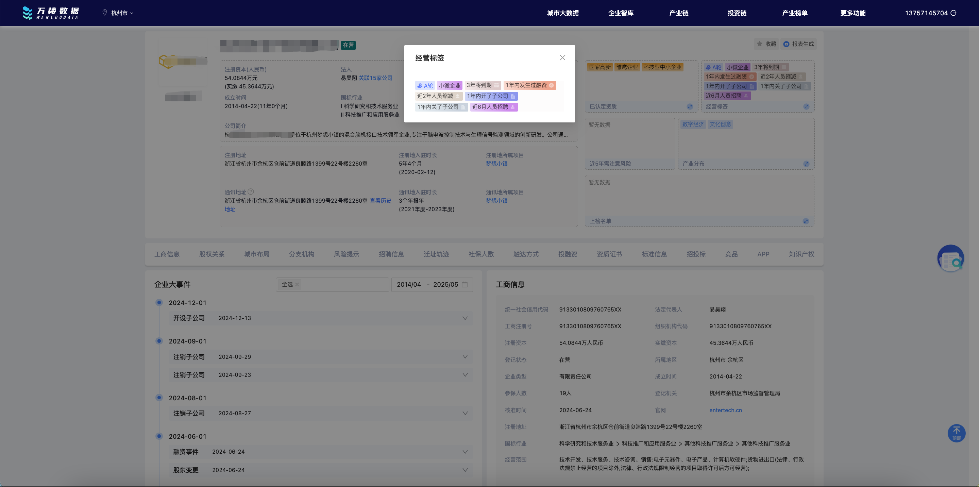Viewport: 980px width, 487px height.
Task: Expand the 经营标签 panel icon
Action: 806,106
